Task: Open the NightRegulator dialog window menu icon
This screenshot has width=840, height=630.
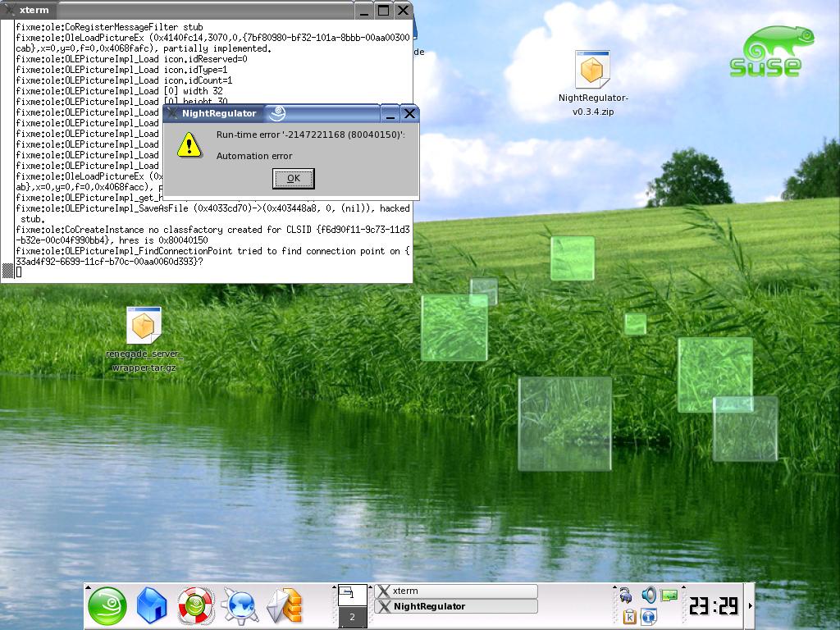Action: click(x=172, y=113)
